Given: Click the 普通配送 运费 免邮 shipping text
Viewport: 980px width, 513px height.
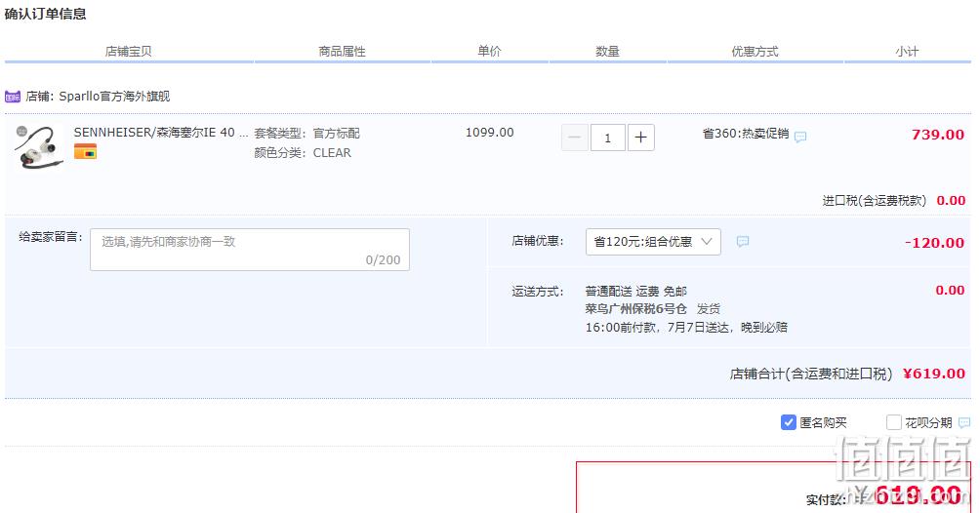Looking at the screenshot, I should [635, 292].
